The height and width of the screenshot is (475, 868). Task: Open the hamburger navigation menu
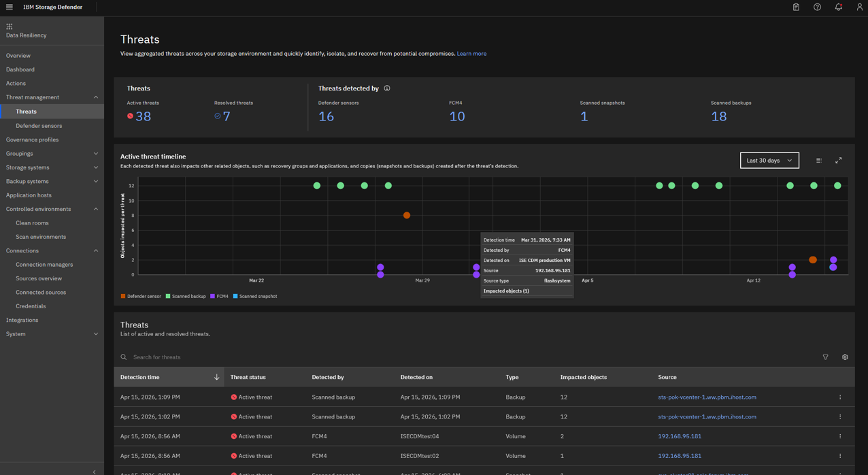pos(9,7)
